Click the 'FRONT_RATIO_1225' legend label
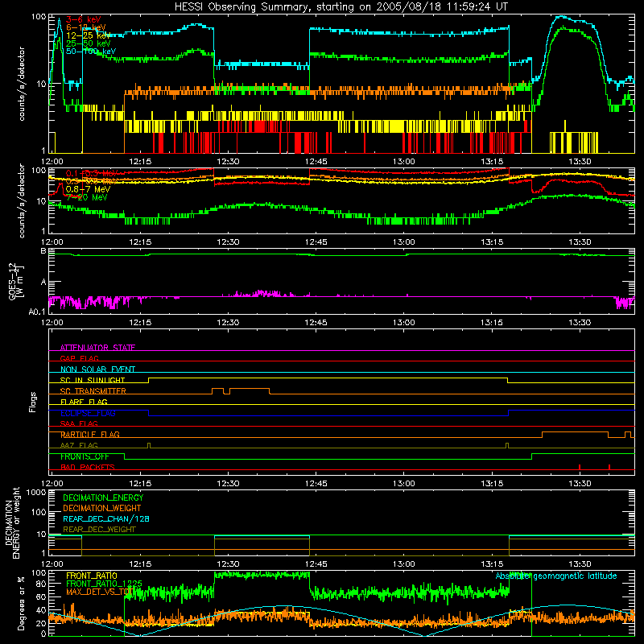The image size is (644, 644). [x=104, y=583]
